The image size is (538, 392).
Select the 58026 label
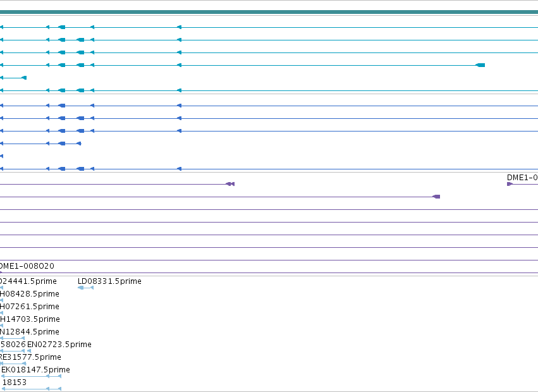click(13, 345)
